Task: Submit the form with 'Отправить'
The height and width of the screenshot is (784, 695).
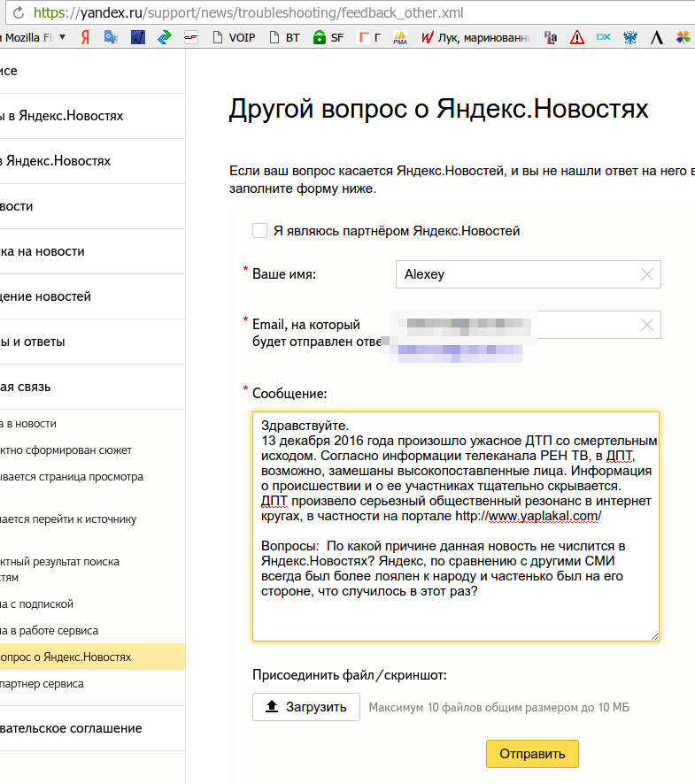Action: click(532, 754)
